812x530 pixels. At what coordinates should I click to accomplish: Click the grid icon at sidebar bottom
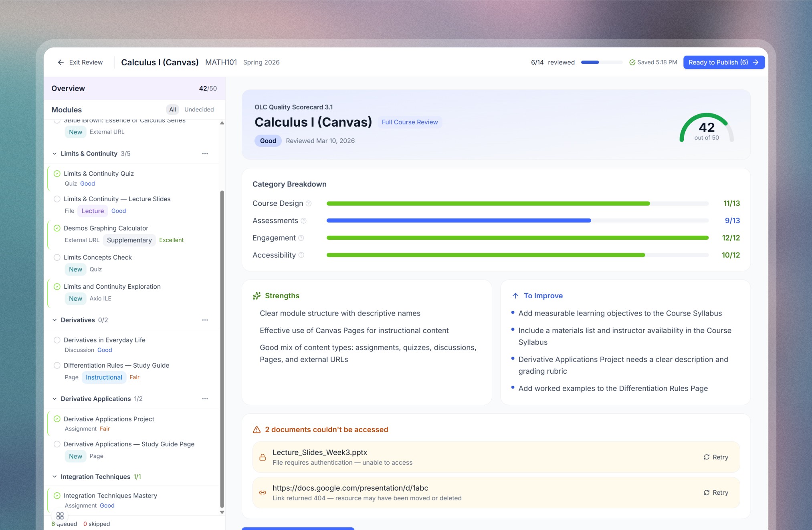[60, 516]
